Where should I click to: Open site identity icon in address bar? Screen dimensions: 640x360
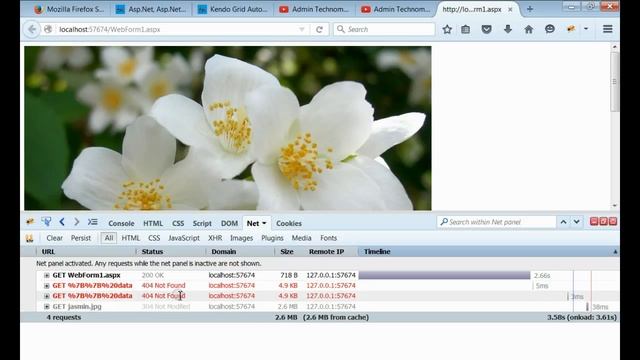pos(48,29)
